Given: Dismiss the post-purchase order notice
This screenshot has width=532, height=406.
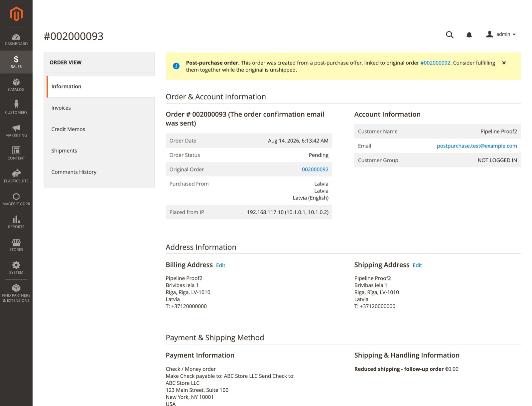Looking at the screenshot, I should (x=504, y=63).
